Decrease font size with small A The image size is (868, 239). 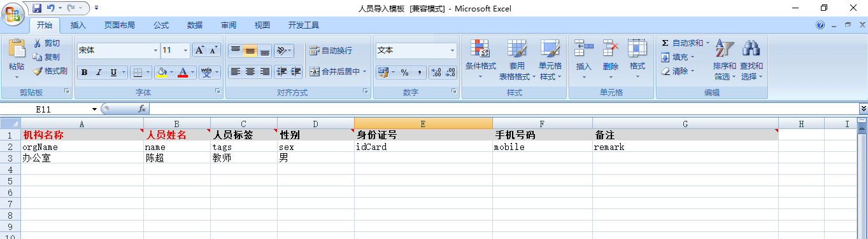pyautogui.click(x=213, y=50)
